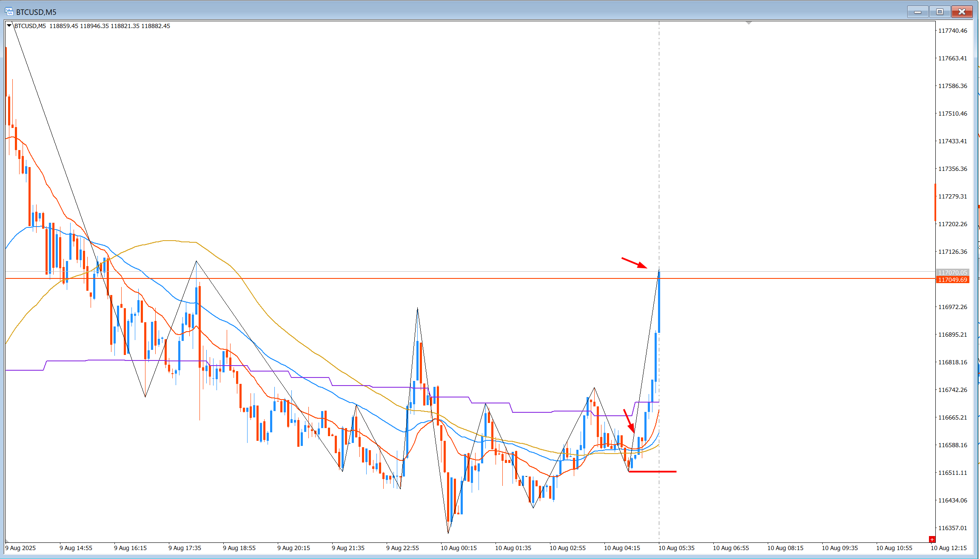Click the 116588.16 price axis label
The image size is (980, 559).
coord(953,445)
